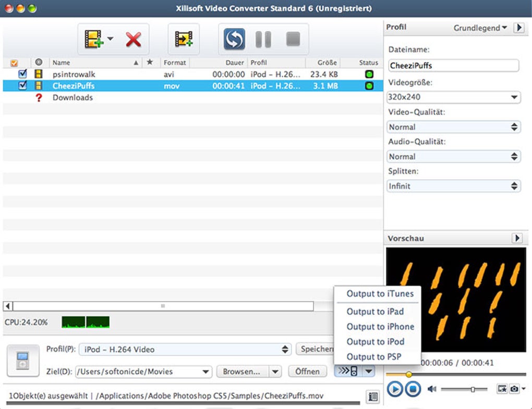Screen dimensions: 532x409
Task: Open the output device dropdown arrow
Action: 369,371
